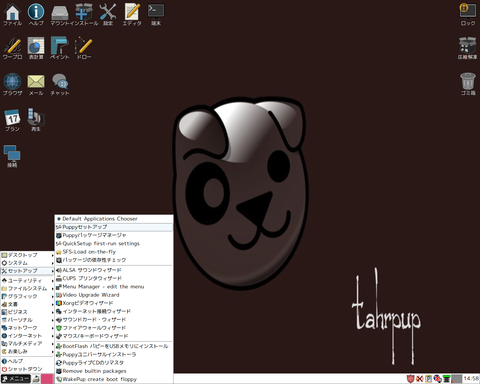Expand the 文書 submenu
This screenshot has width=480, height=384.
click(x=27, y=304)
